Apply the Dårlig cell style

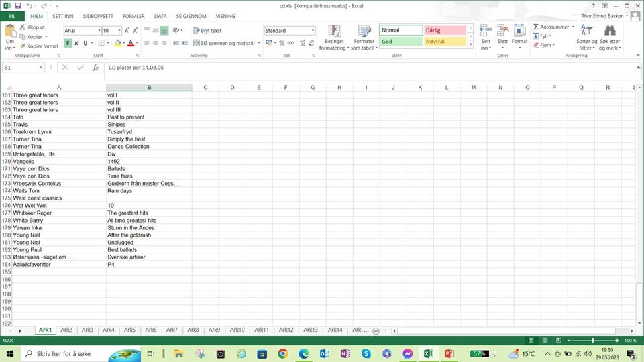coord(445,30)
